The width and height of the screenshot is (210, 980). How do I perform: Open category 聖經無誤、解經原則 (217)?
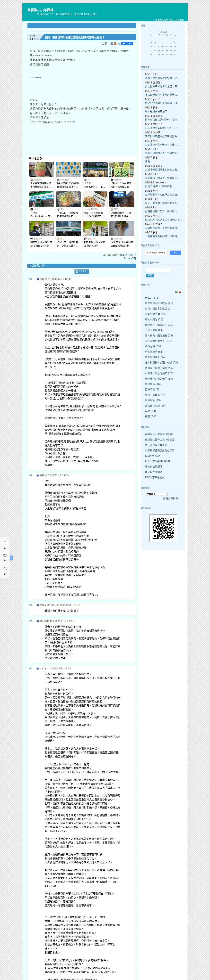[160, 325]
